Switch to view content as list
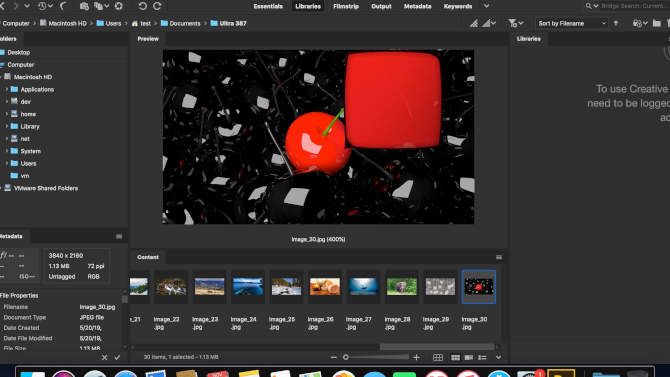Image resolution: width=670 pixels, height=377 pixels. (x=482, y=357)
